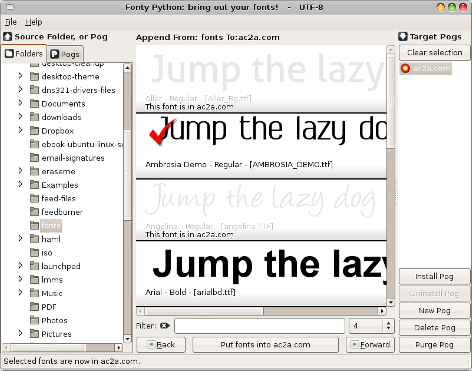Click the clear filter icon
The width and height of the screenshot is (472, 371).
coord(165,326)
